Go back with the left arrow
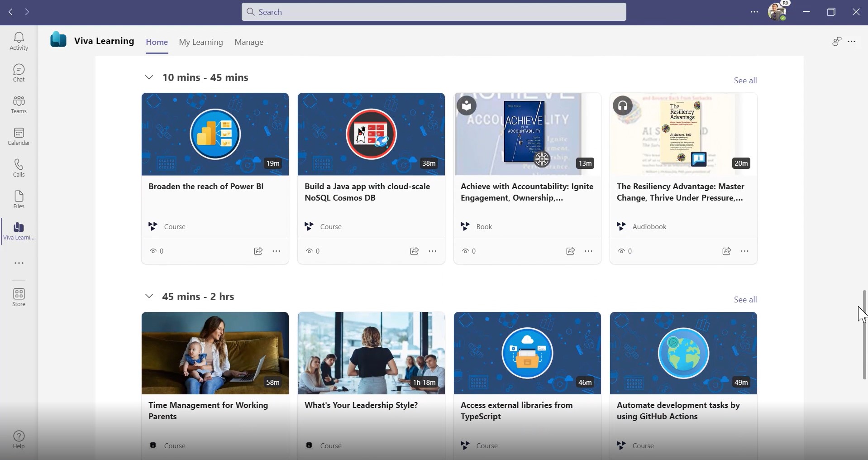The width and height of the screenshot is (868, 460). point(11,12)
